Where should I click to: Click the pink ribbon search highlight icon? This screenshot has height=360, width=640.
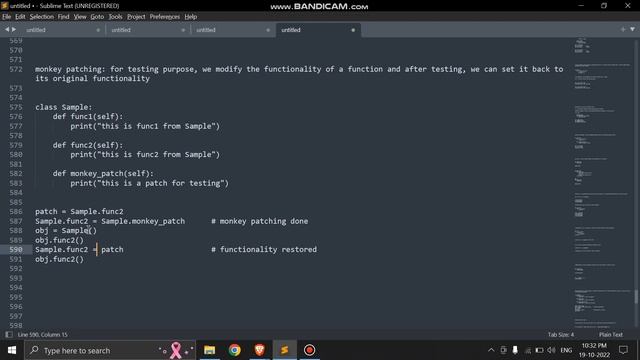pos(176,350)
